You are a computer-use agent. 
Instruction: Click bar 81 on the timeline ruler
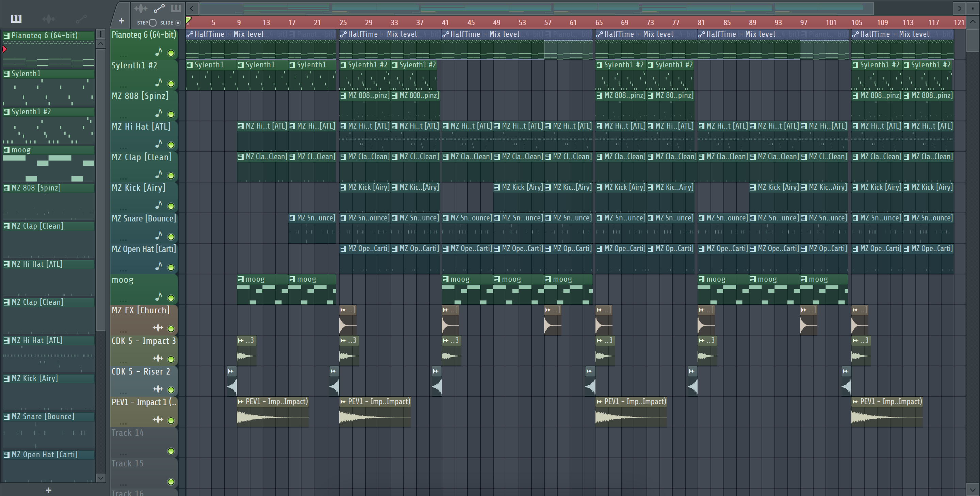click(701, 22)
